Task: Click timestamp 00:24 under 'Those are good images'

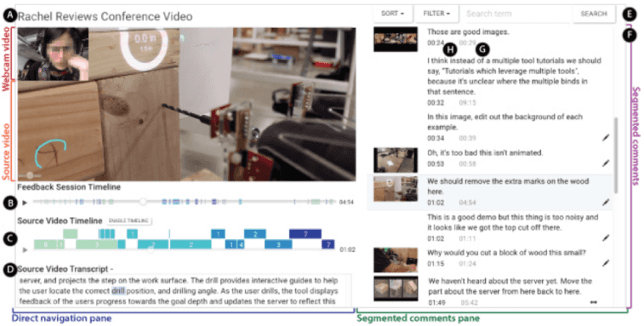Action: click(x=436, y=43)
